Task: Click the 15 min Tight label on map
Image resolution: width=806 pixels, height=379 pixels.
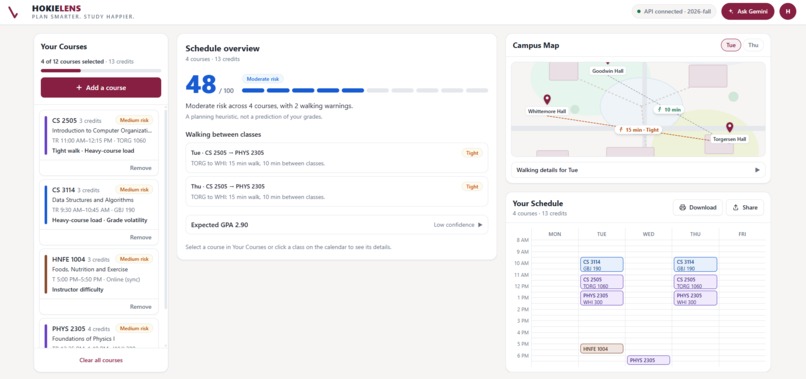Action: 639,130
